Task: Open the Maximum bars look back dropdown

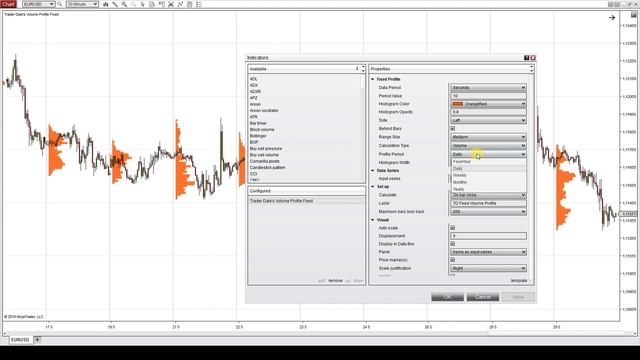Action: coord(488,211)
